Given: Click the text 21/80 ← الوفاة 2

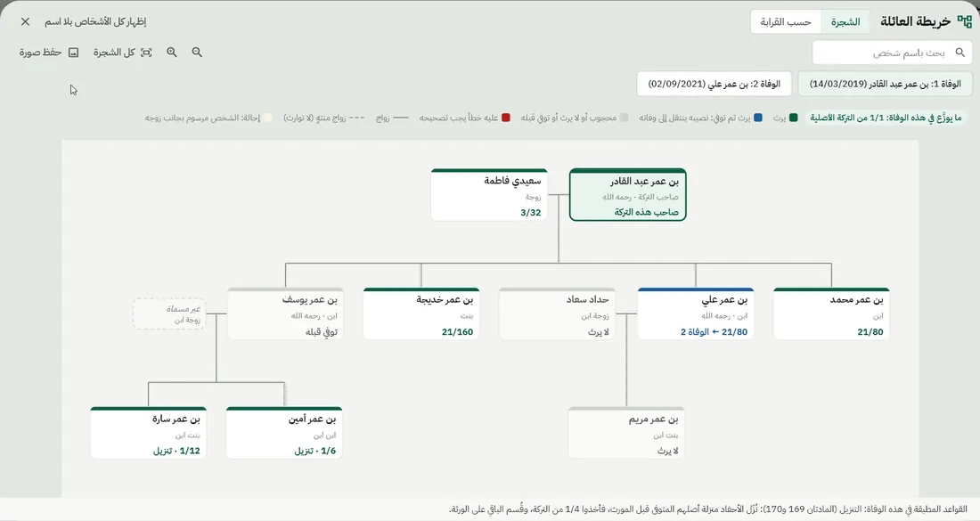Looking at the screenshot, I should [715, 331].
